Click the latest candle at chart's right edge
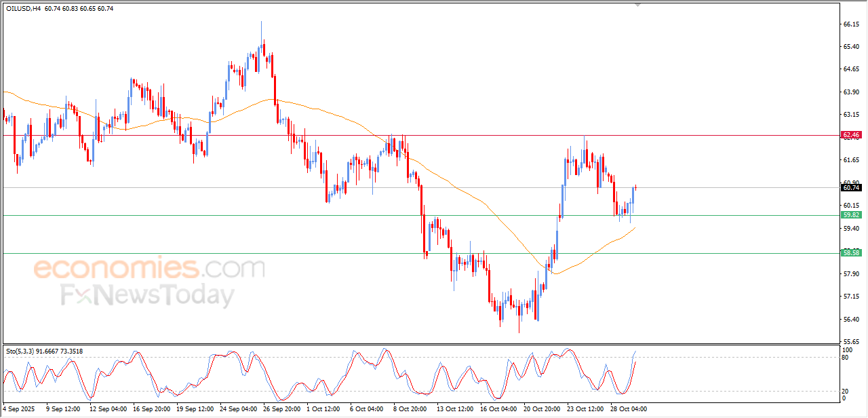Viewport: 868px width, 418px height. 636,188
